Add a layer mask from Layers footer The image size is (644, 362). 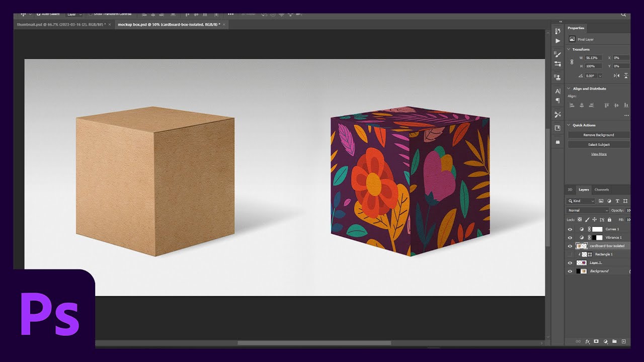(x=596, y=341)
